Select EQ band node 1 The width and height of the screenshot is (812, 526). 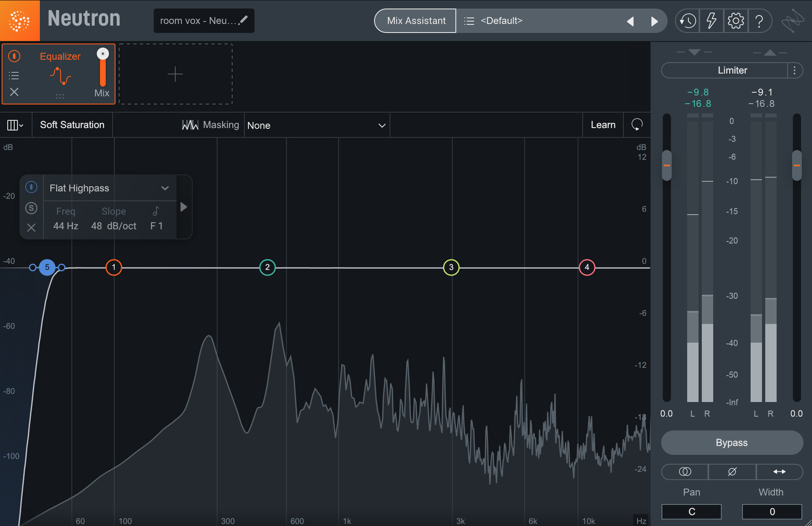(114, 267)
